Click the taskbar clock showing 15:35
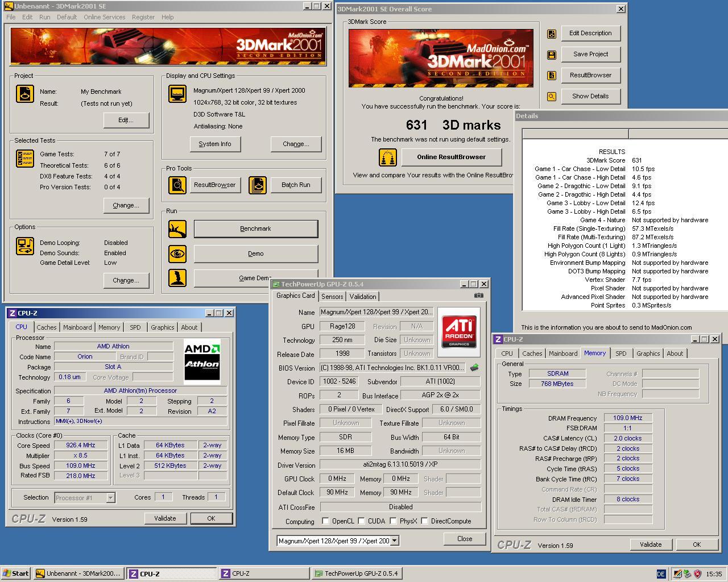Screen dimensions: 728x582 point(714,574)
